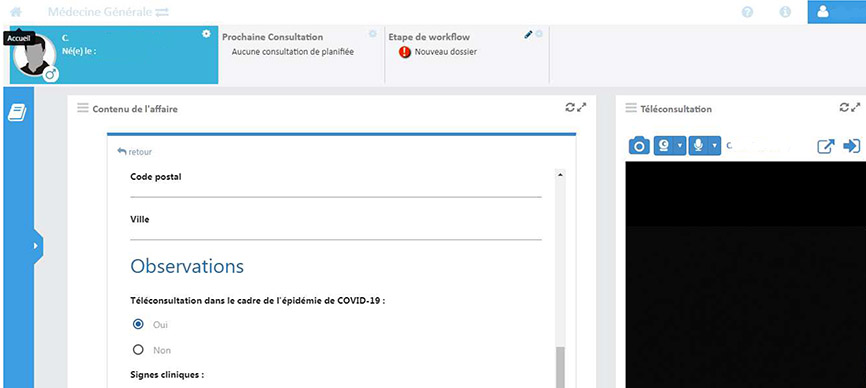The image size is (866, 388).
Task: Click the Signes cliniques label
Action: pos(167,375)
